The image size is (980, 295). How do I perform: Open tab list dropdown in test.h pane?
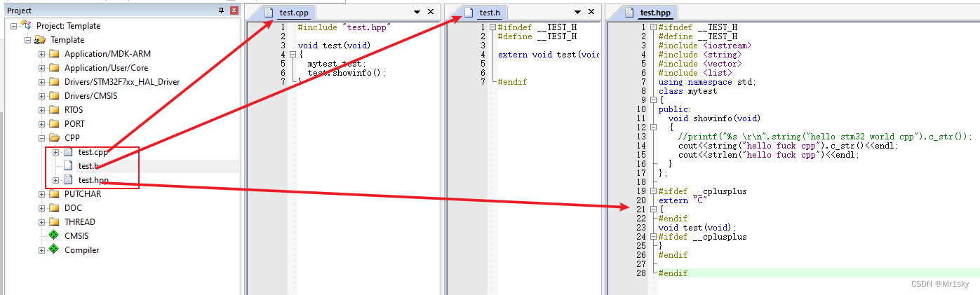[577, 12]
